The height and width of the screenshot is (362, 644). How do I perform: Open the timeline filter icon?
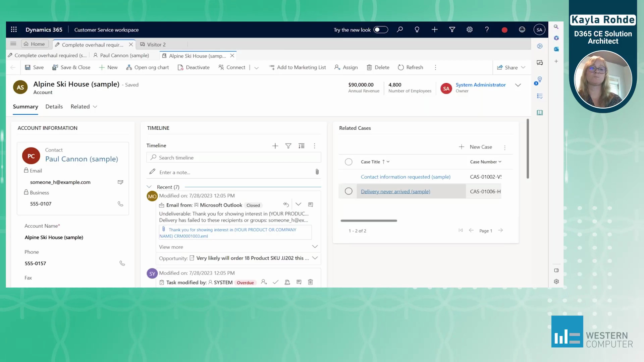point(288,146)
